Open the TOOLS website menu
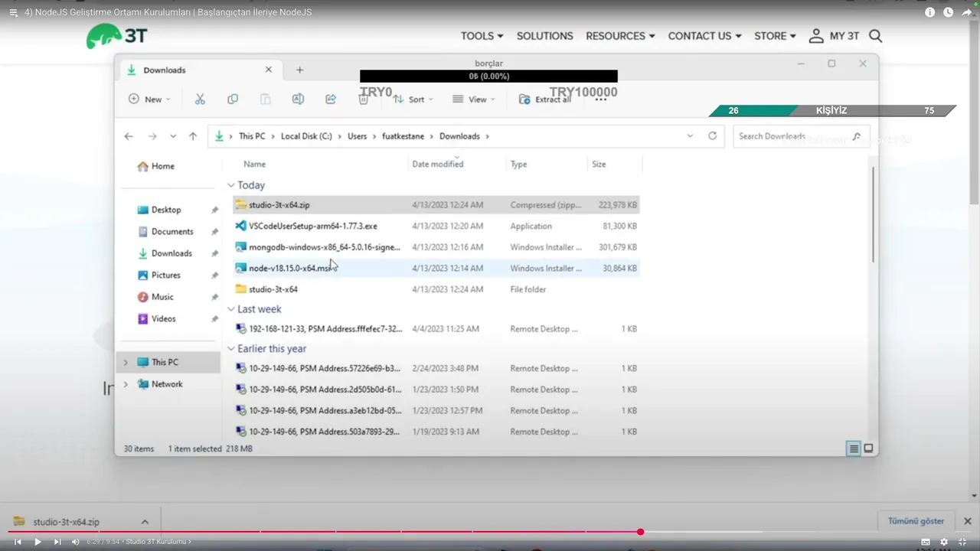This screenshot has height=551, width=980. point(482,36)
